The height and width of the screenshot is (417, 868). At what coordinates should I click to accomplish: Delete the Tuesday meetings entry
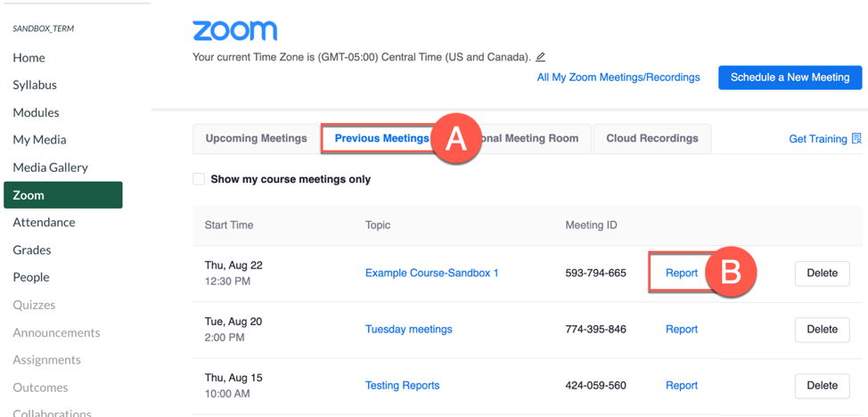coord(821,329)
